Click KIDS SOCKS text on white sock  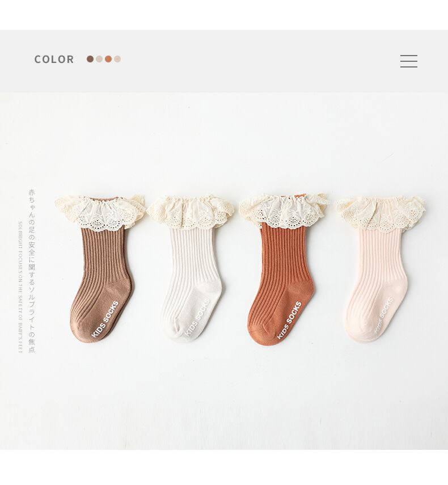pyautogui.click(x=197, y=318)
